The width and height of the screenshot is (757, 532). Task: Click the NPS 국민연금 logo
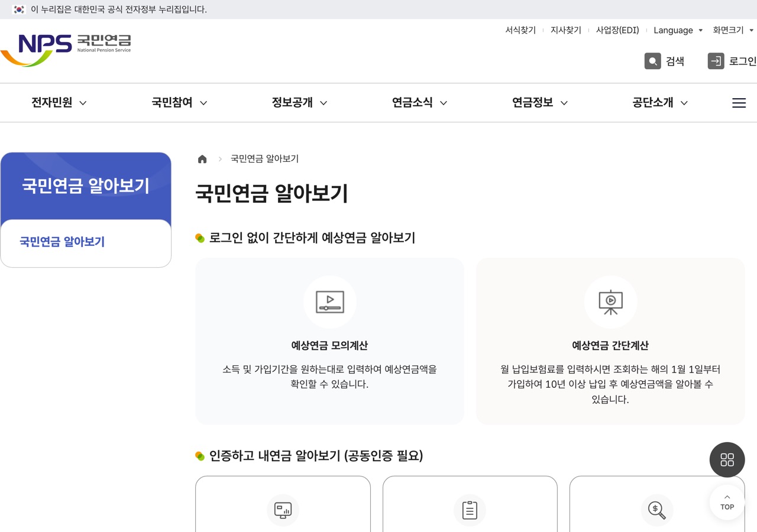(x=66, y=50)
